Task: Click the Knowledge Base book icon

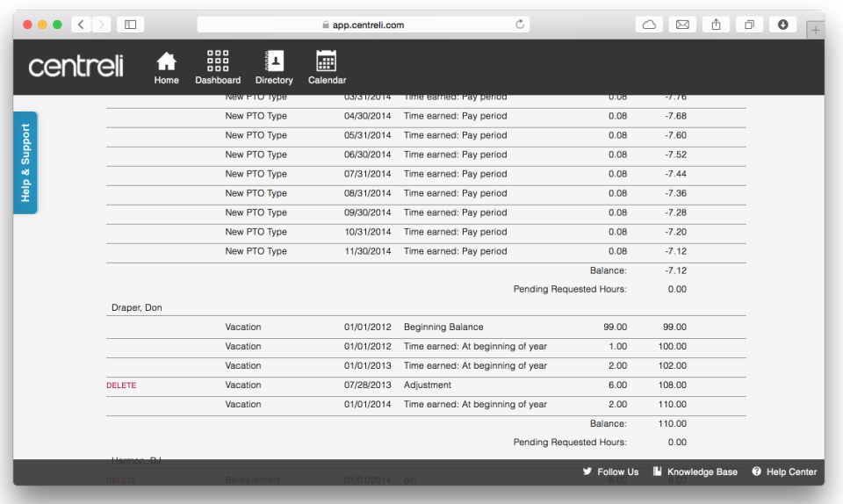Action: click(657, 472)
